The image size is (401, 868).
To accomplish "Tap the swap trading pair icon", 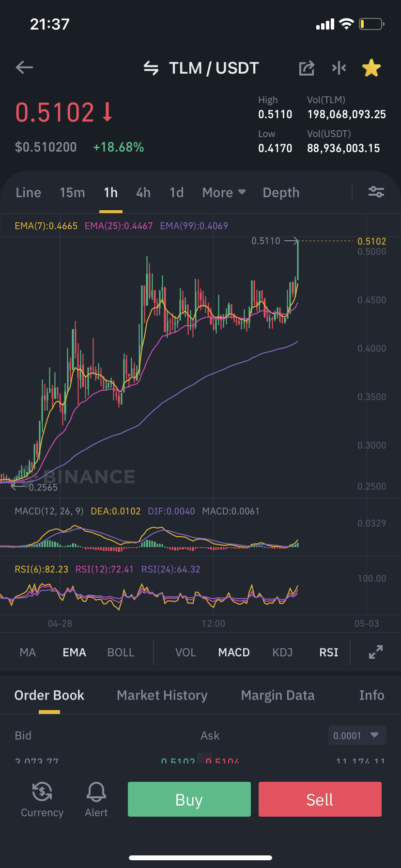I will pos(151,68).
